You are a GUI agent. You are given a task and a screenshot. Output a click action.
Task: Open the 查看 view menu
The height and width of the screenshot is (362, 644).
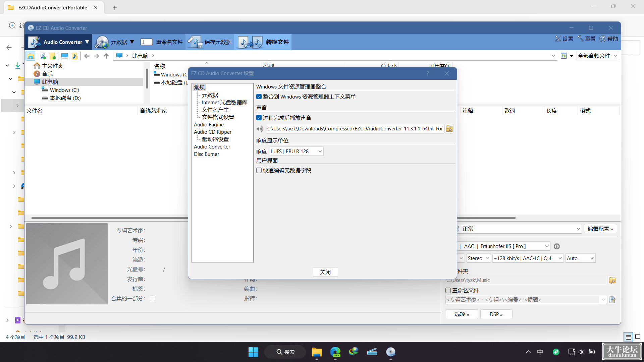586,39
